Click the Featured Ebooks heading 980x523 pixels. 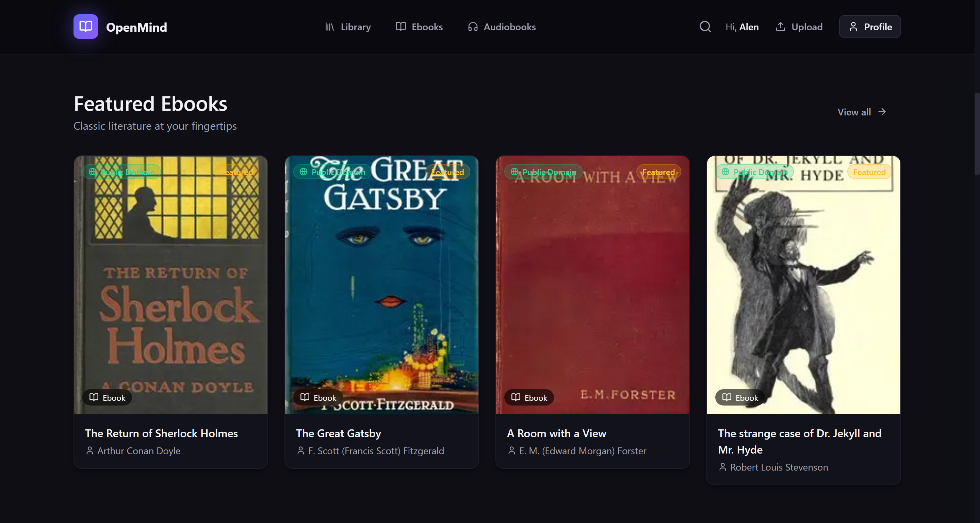tap(150, 104)
